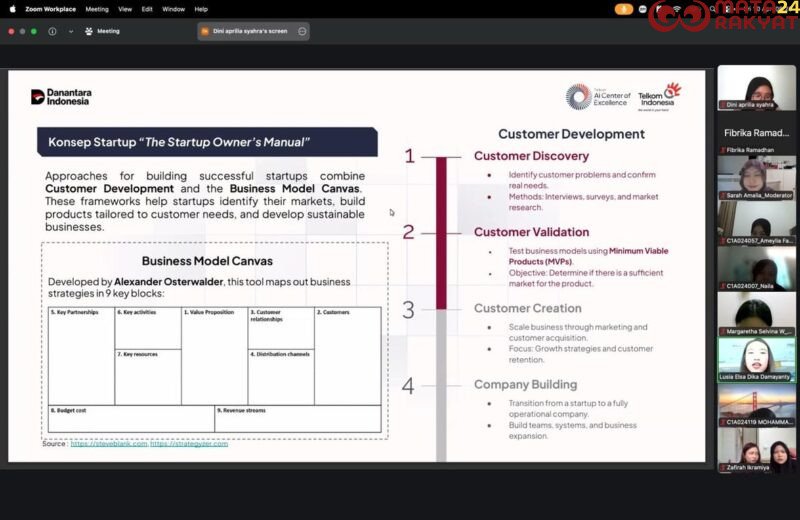This screenshot has width=800, height=520.
Task: Open the View menu
Action: pyautogui.click(x=125, y=9)
